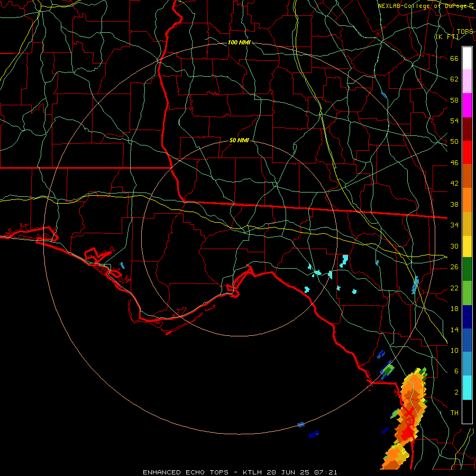This screenshot has height=476, width=476.
Task: Click the 18 legend value
Action: tap(454, 309)
